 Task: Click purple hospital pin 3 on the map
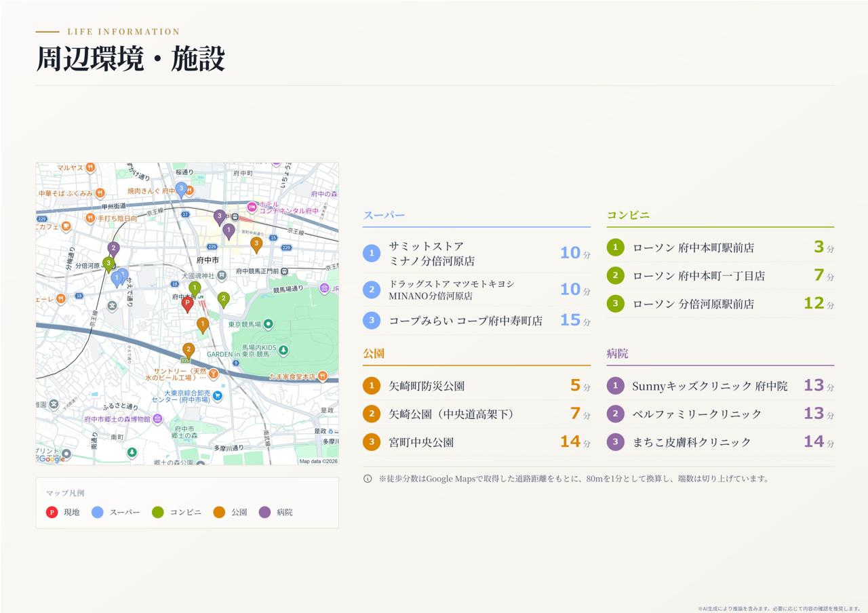(219, 217)
